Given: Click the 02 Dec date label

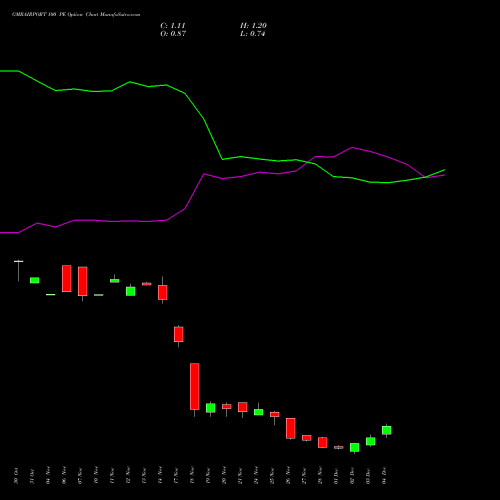Looking at the screenshot, I should [352, 476].
